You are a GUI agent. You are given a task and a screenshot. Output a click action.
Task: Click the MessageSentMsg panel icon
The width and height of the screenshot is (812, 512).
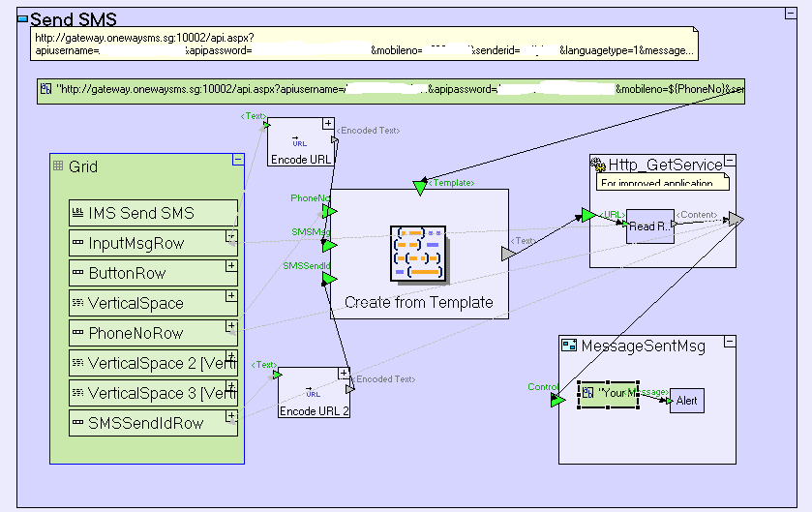click(x=569, y=346)
